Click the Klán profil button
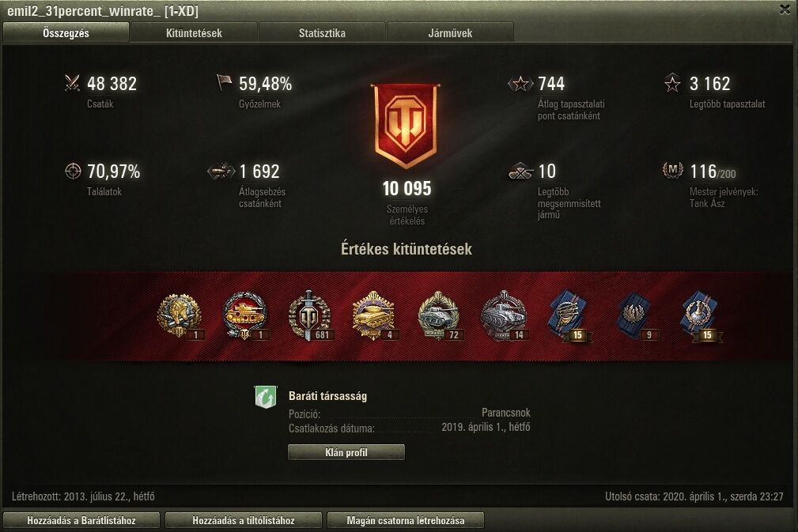This screenshot has height=532, width=798. pyautogui.click(x=346, y=452)
